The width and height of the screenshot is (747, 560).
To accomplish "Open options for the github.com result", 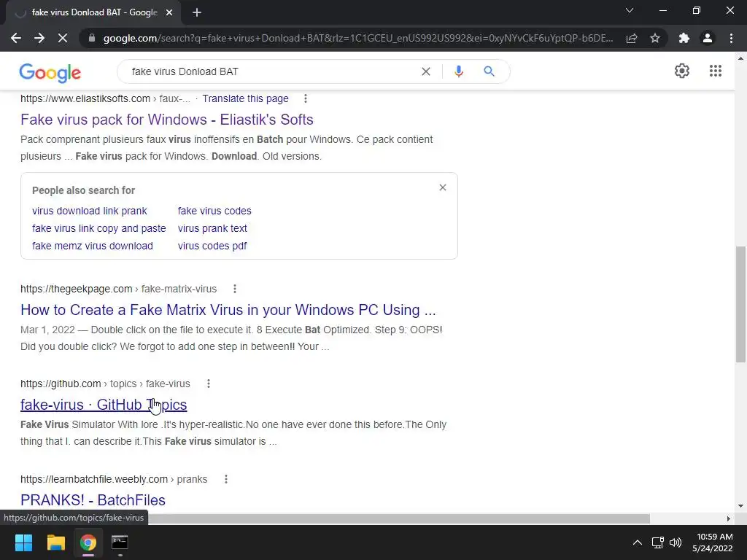I will pyautogui.click(x=208, y=384).
